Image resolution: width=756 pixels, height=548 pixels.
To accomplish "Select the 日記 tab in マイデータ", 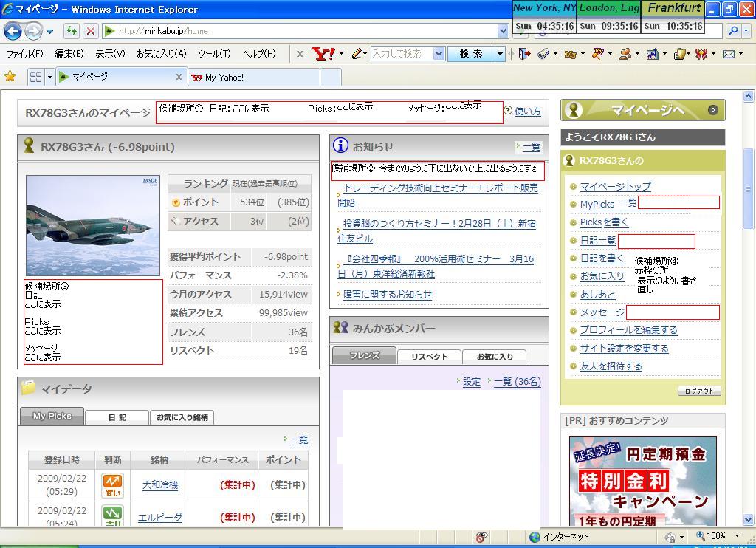I will coord(117,417).
